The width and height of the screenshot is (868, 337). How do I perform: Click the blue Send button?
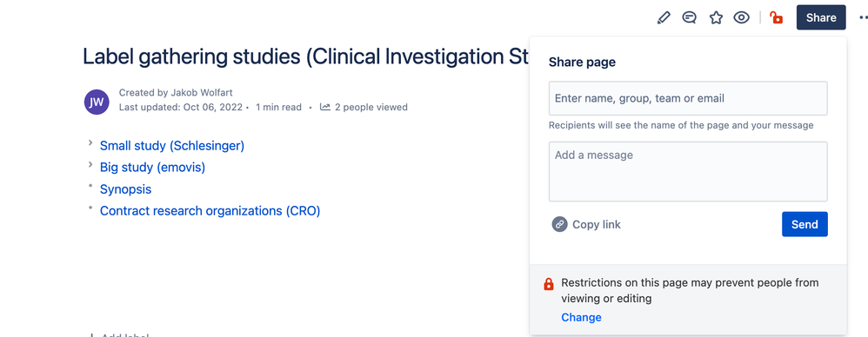pos(805,224)
